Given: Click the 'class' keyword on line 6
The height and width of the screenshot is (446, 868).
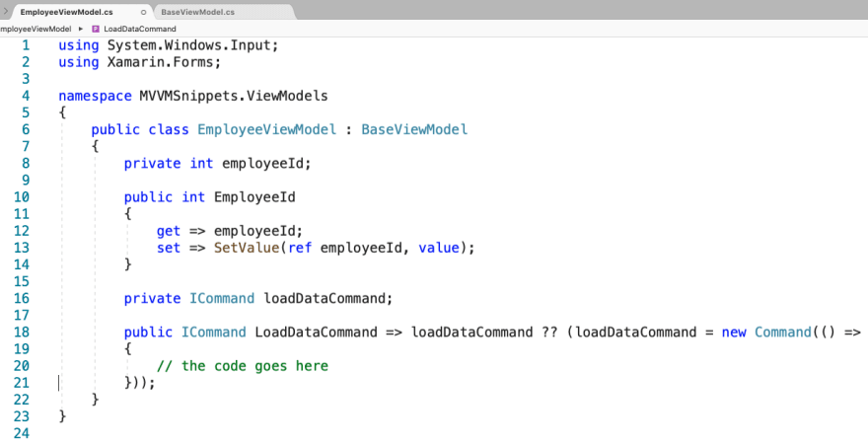Looking at the screenshot, I should [x=169, y=129].
